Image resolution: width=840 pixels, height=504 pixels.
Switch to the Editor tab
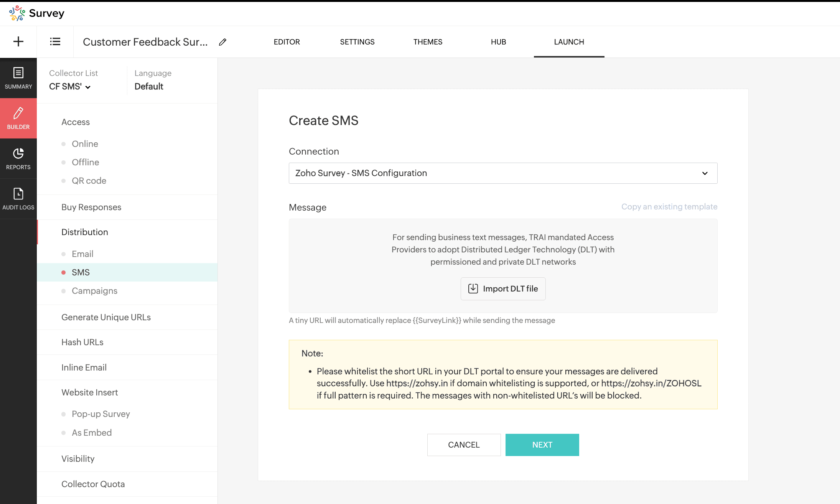click(x=287, y=42)
